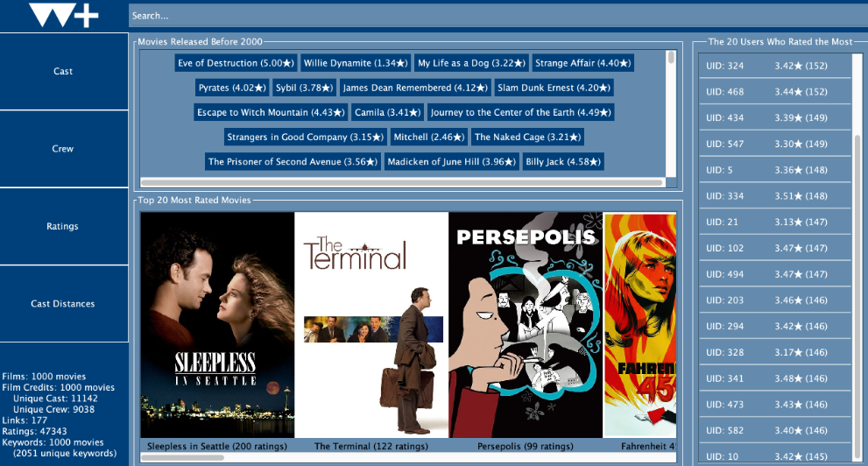Click horizontal scrollbar under Top 20 Most Rated Movies
868x466 pixels.
point(183,458)
